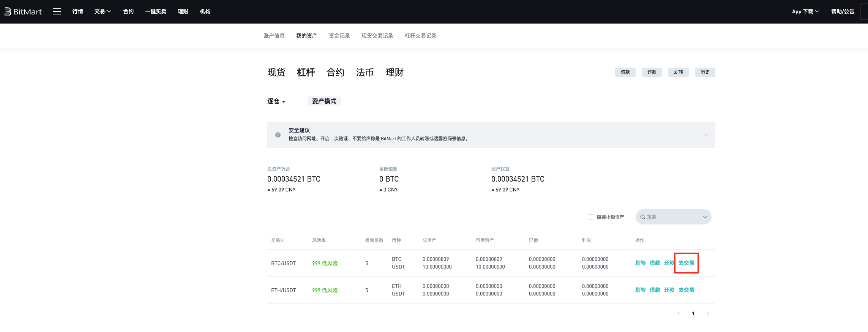
Task: Select the 合约 asset tab
Action: pos(335,73)
